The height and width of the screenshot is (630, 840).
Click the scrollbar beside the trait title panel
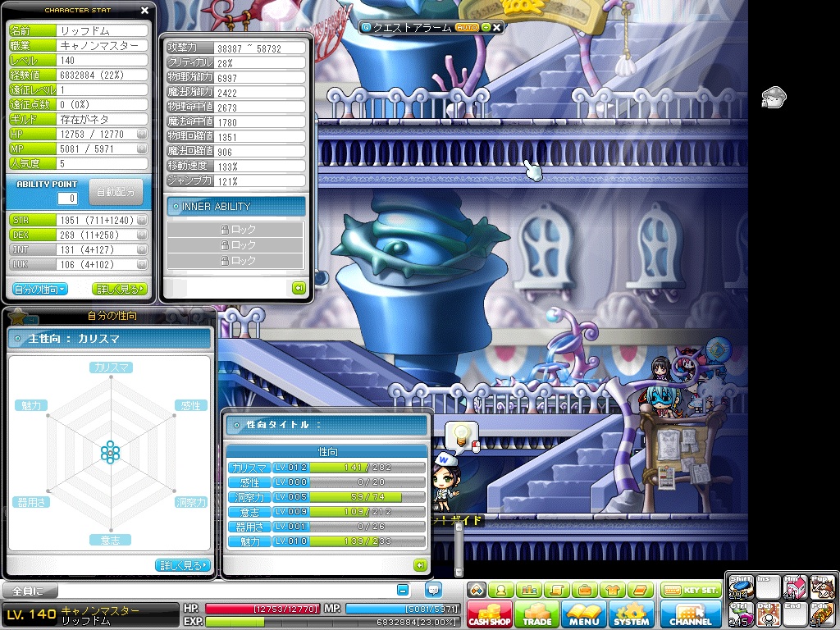coord(459,549)
